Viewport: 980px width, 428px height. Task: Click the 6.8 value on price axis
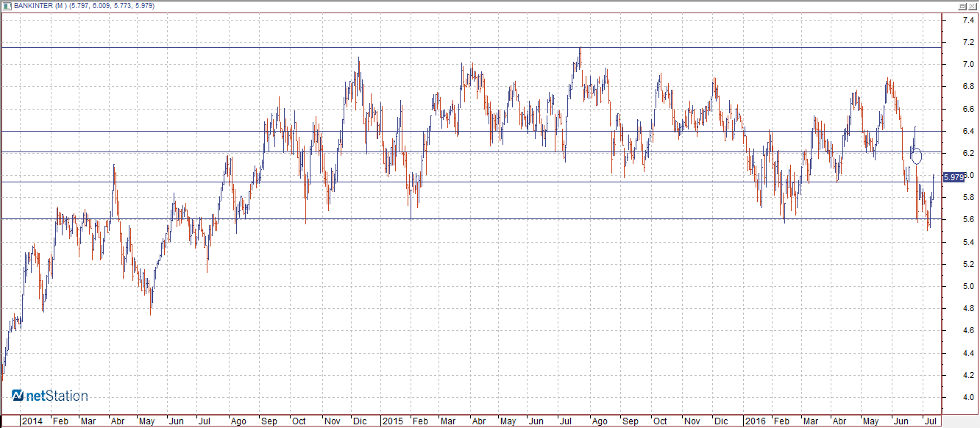click(x=969, y=87)
